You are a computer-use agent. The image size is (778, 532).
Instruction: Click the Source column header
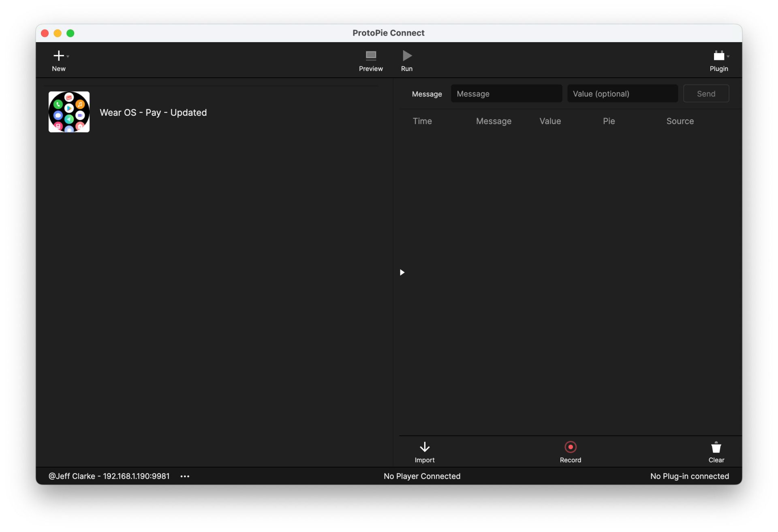point(680,121)
